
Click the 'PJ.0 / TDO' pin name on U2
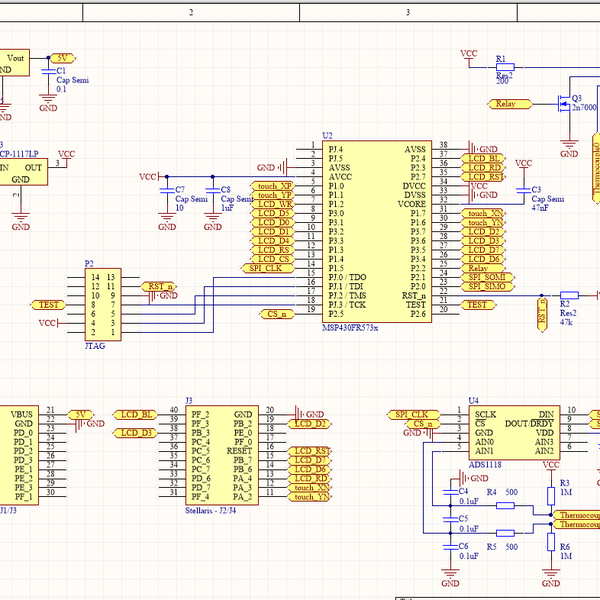pos(347,277)
